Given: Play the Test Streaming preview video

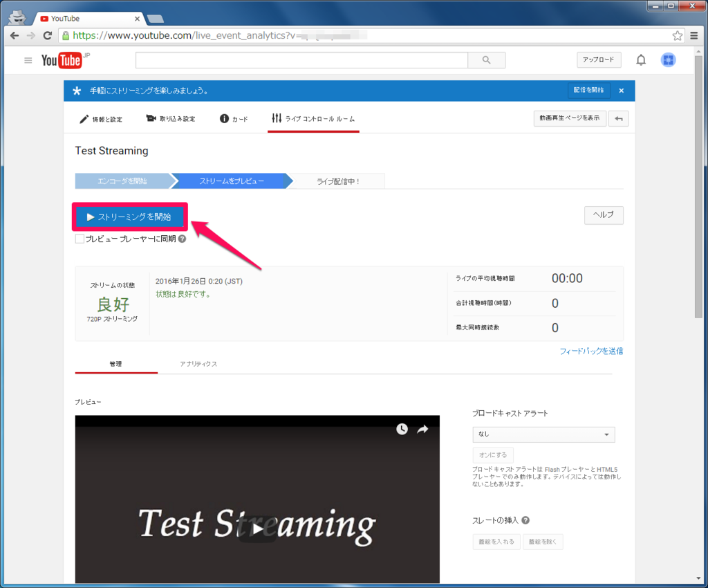Looking at the screenshot, I should click(257, 529).
